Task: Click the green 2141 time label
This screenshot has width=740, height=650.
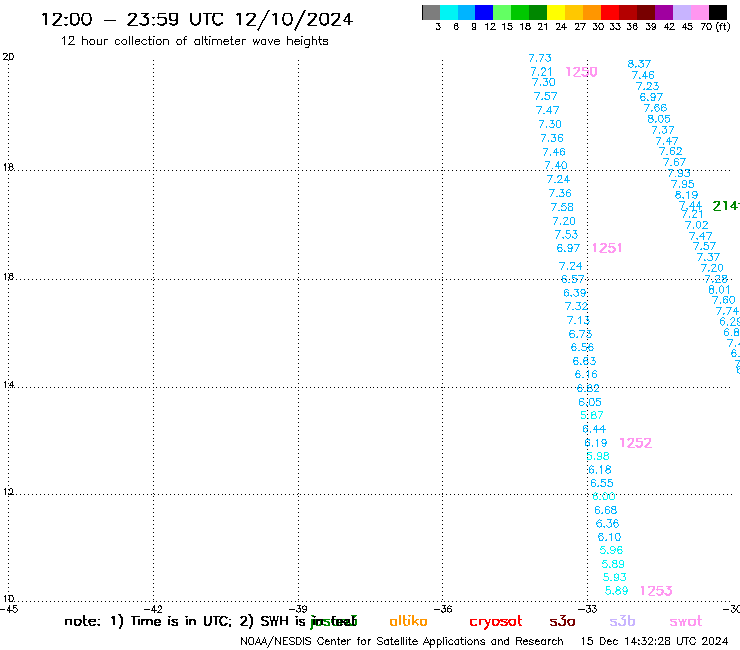Action: pyautogui.click(x=726, y=206)
